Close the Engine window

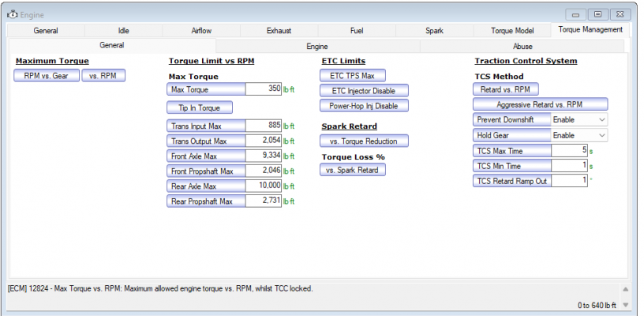620,15
